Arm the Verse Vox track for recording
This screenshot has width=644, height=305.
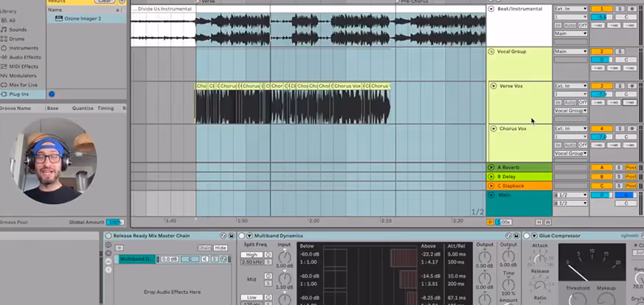tap(631, 86)
